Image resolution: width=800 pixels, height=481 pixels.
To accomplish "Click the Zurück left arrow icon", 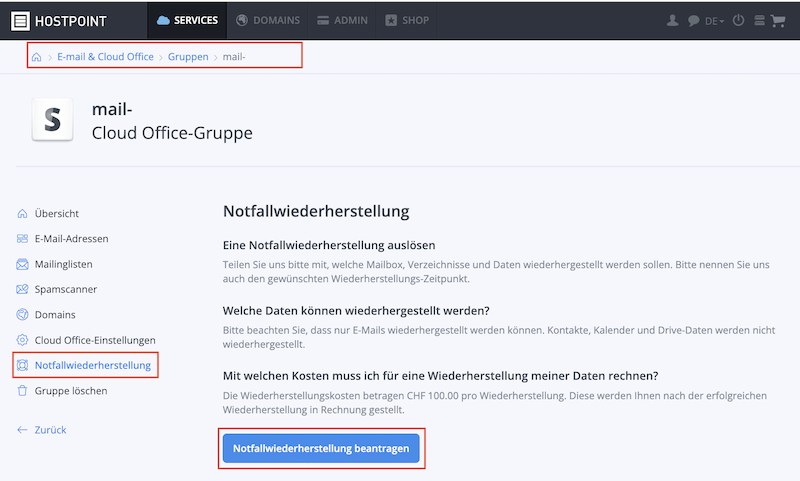I will pyautogui.click(x=22, y=430).
